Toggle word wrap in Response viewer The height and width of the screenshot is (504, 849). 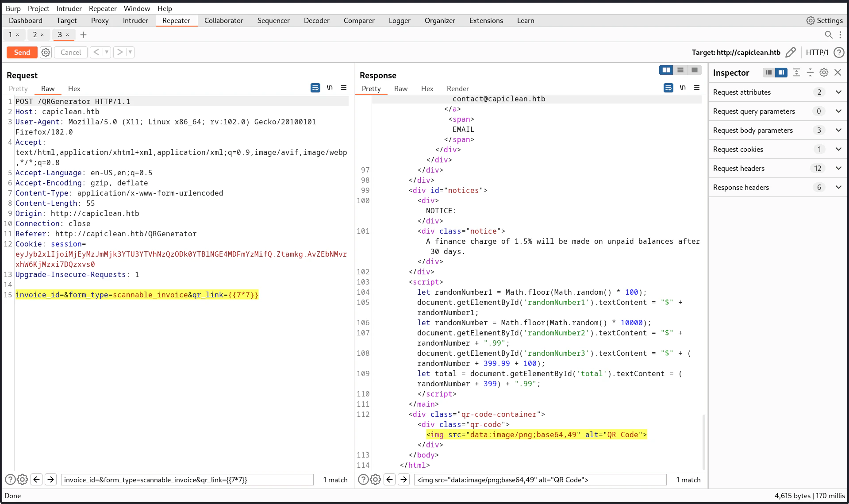tap(668, 88)
